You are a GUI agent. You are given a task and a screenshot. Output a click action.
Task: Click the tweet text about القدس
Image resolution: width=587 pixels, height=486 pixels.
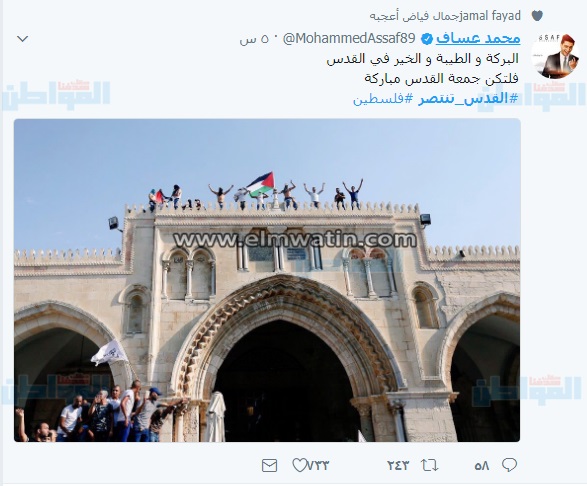pyautogui.click(x=423, y=69)
